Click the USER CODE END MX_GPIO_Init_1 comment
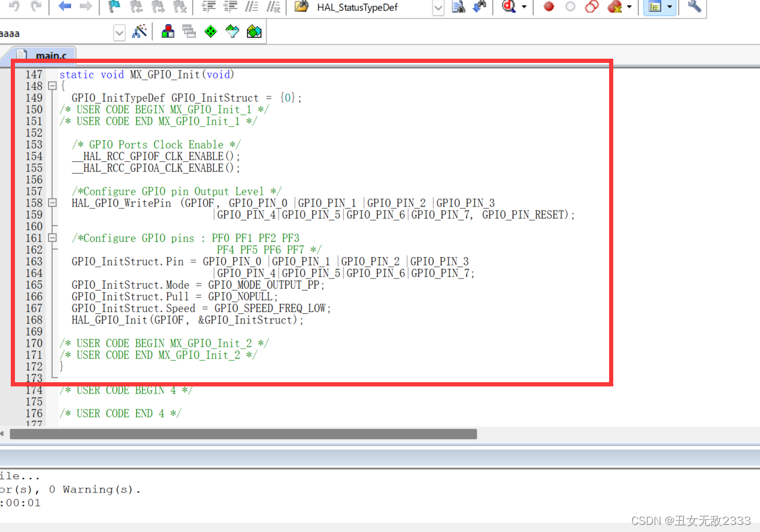This screenshot has width=760, height=532. (158, 122)
